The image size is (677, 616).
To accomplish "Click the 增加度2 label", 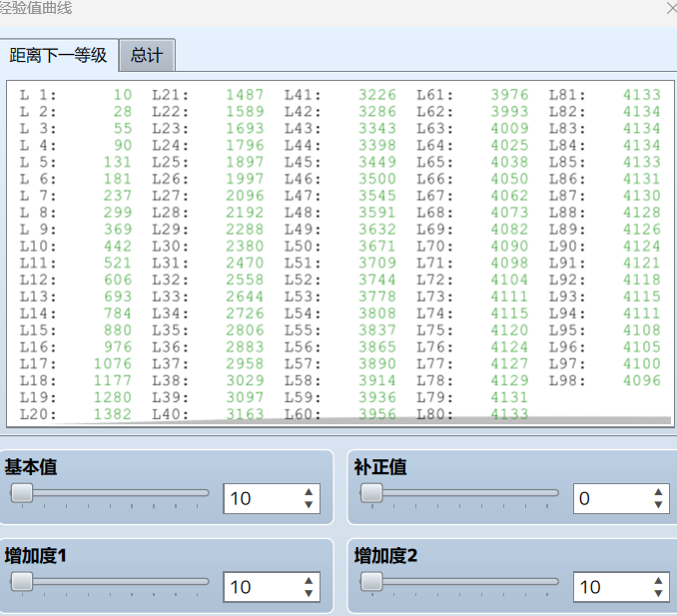I will pos(385,555).
